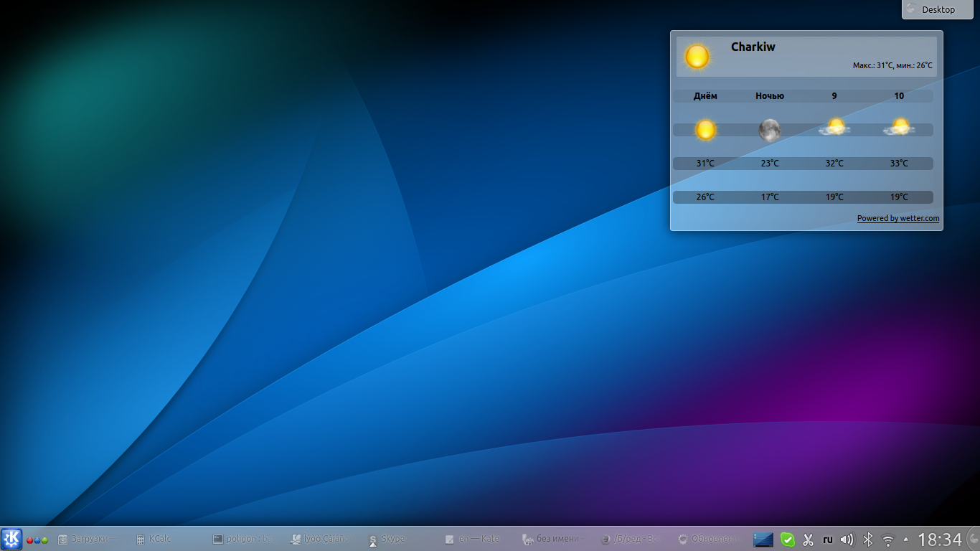
Task: Activate the Загрузки taskbar window
Action: pos(88,539)
